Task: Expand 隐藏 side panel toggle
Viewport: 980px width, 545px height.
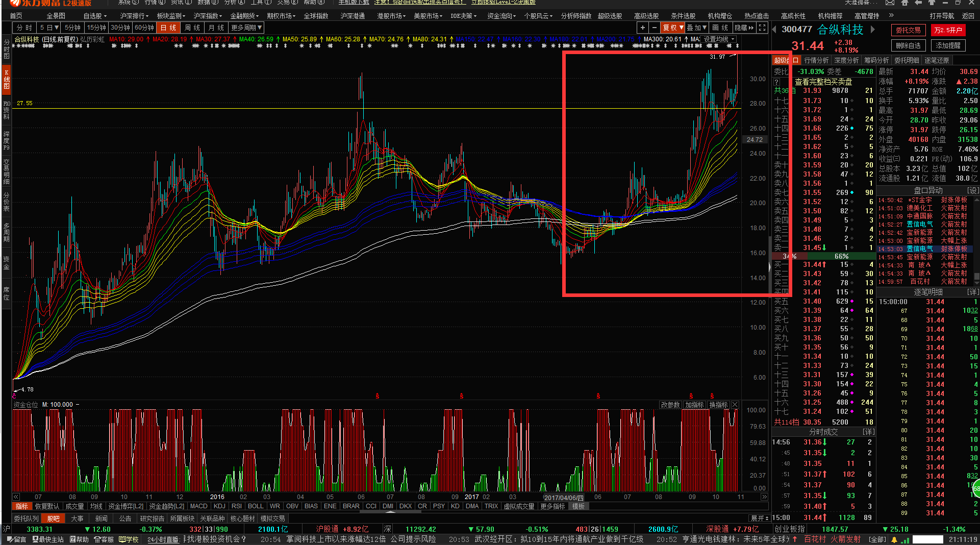Action: (743, 28)
